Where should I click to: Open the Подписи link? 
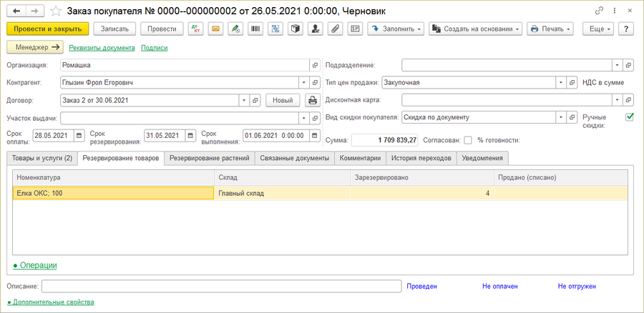[155, 48]
